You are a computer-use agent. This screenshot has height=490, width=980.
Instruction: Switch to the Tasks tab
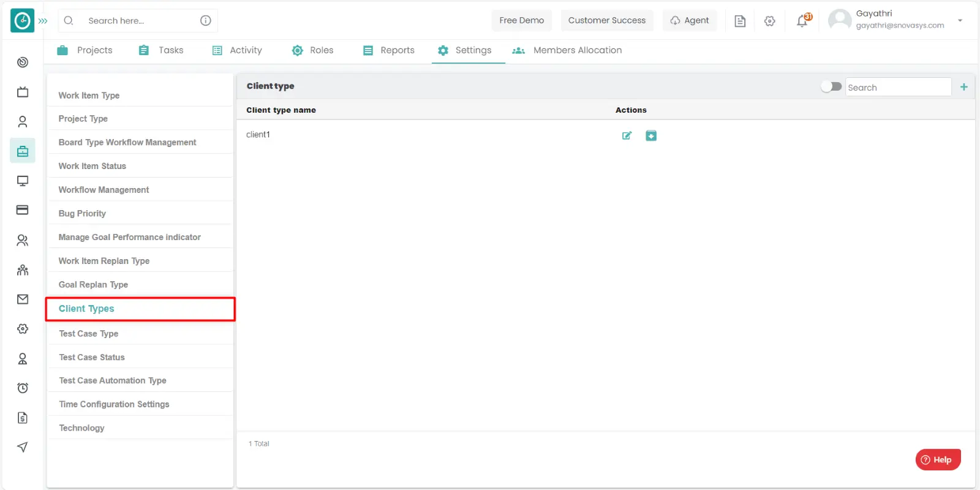[161, 50]
